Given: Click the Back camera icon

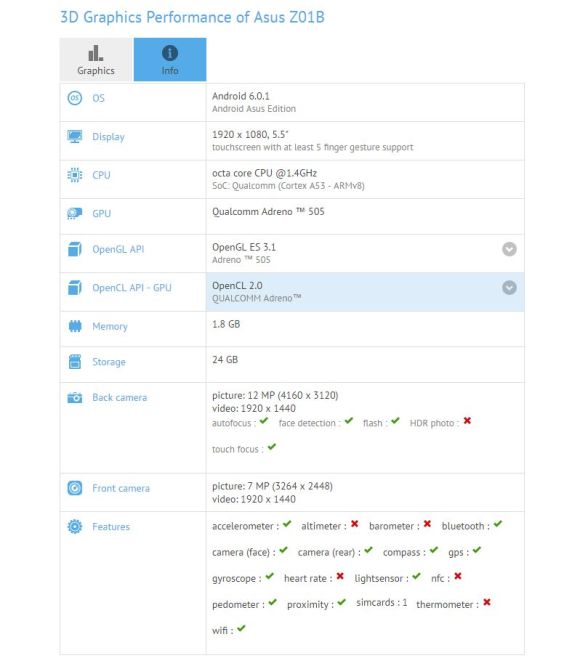Looking at the screenshot, I should [75, 397].
